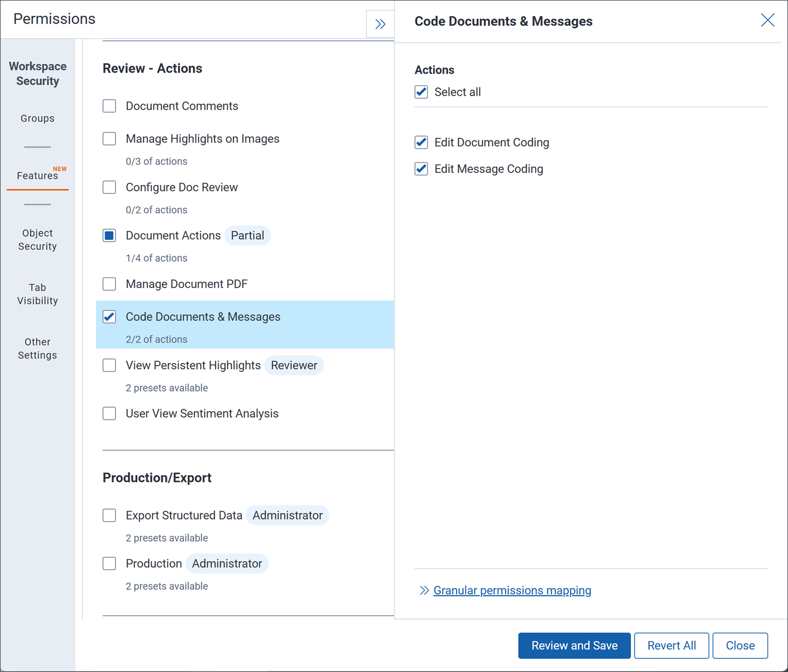The image size is (788, 672).
Task: Select the Other Settings tab
Action: pos(37,348)
